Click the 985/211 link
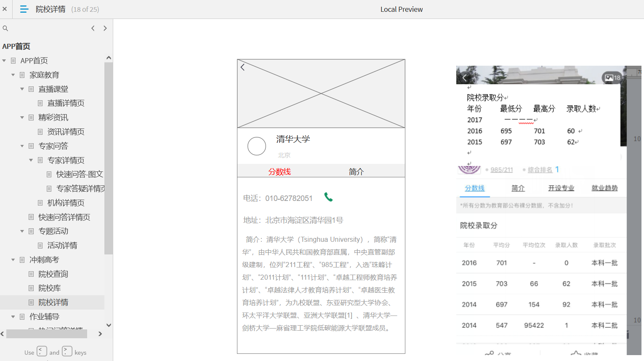 coord(501,170)
